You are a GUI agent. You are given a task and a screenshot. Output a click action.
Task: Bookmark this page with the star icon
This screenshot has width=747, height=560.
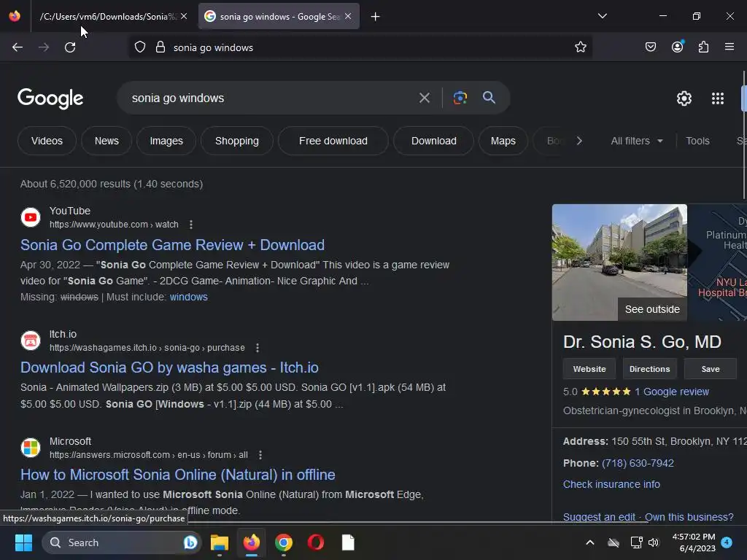pyautogui.click(x=580, y=47)
